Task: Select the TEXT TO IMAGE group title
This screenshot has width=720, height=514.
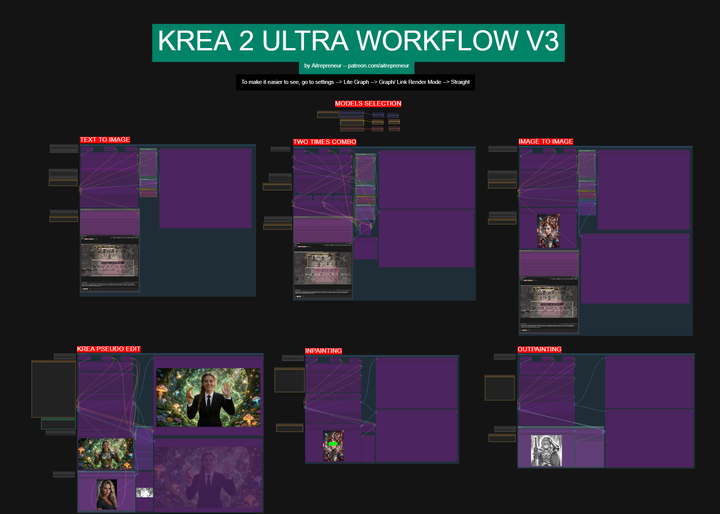Action: tap(105, 140)
